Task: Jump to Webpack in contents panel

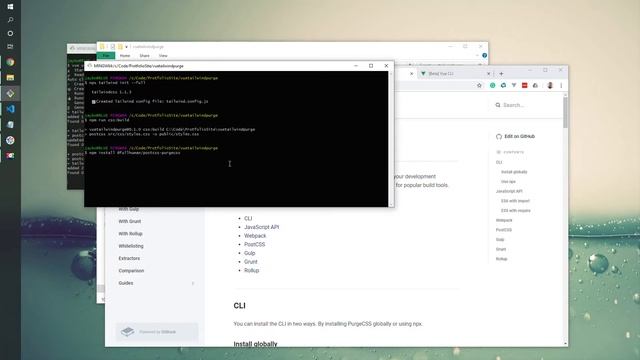Action: (504, 220)
